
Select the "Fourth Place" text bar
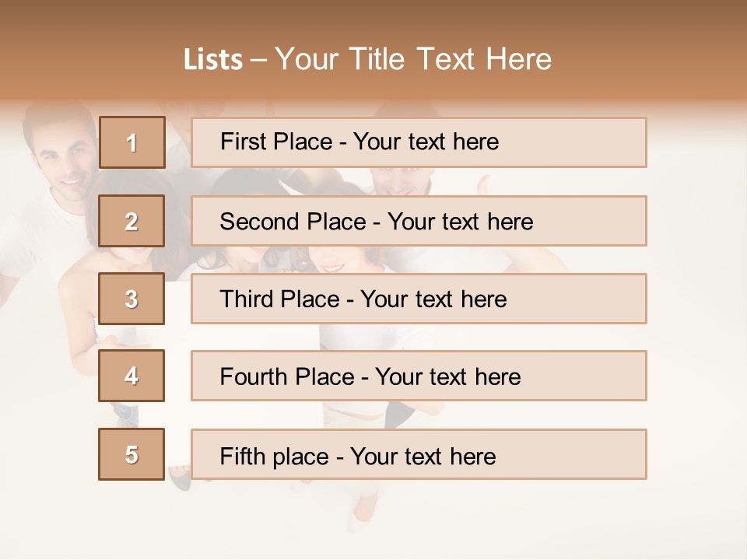419,376
